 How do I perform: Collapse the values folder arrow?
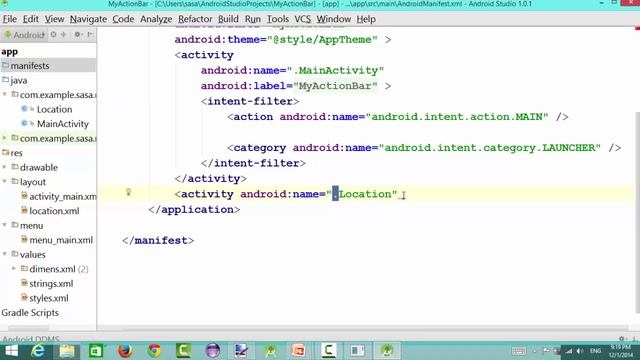point(4,254)
